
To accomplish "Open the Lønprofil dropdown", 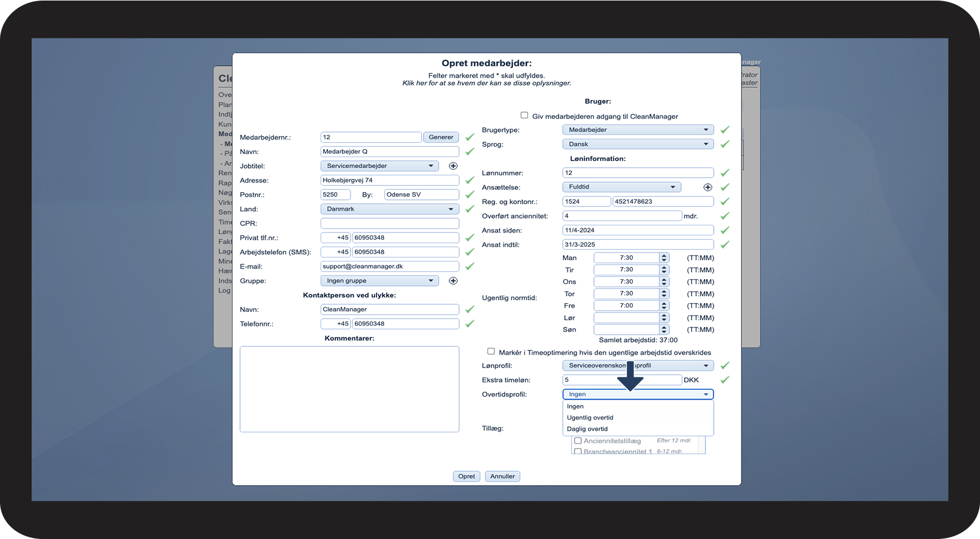I will point(638,366).
